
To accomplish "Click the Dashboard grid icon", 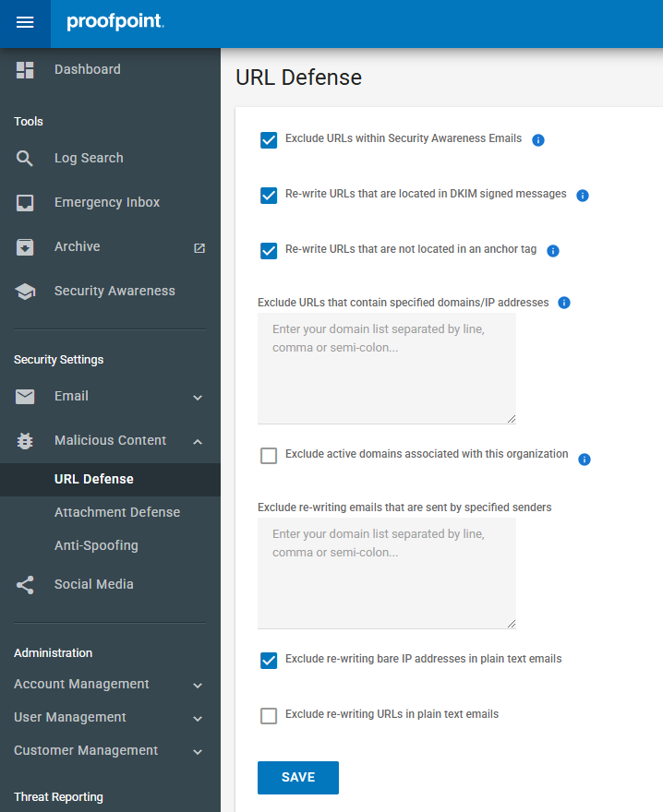I will pyautogui.click(x=25, y=70).
